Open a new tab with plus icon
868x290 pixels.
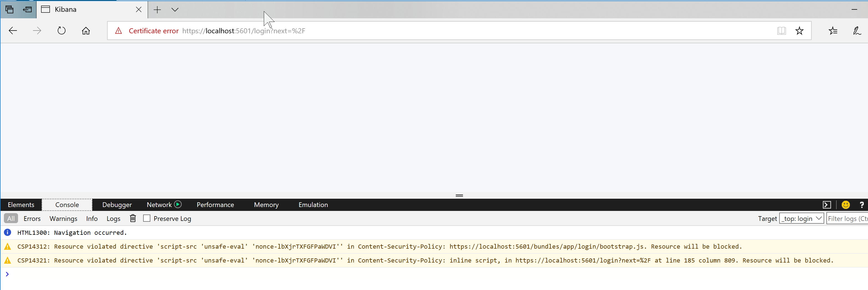click(157, 10)
